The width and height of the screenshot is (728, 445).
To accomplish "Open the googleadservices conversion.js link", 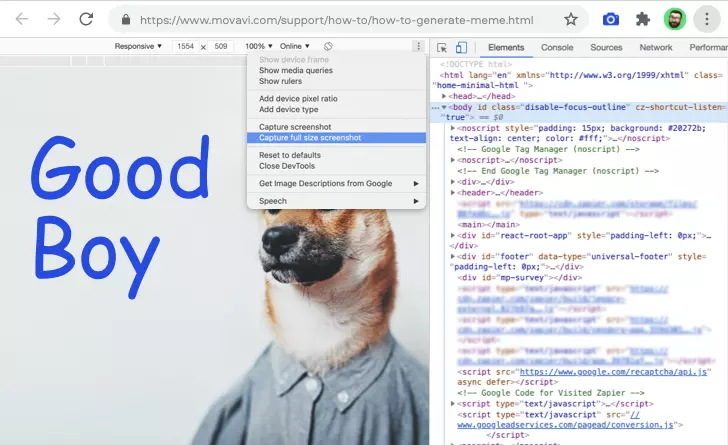I will coord(565,425).
